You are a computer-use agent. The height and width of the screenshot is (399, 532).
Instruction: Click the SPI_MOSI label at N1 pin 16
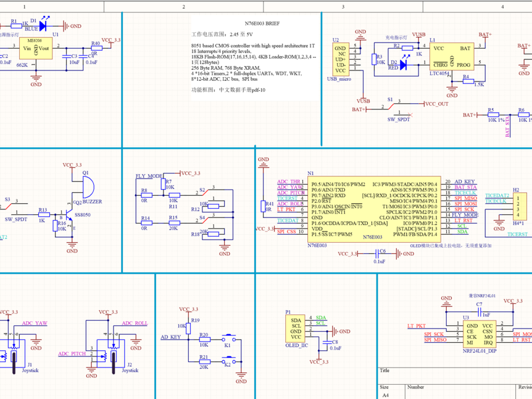[465, 204]
